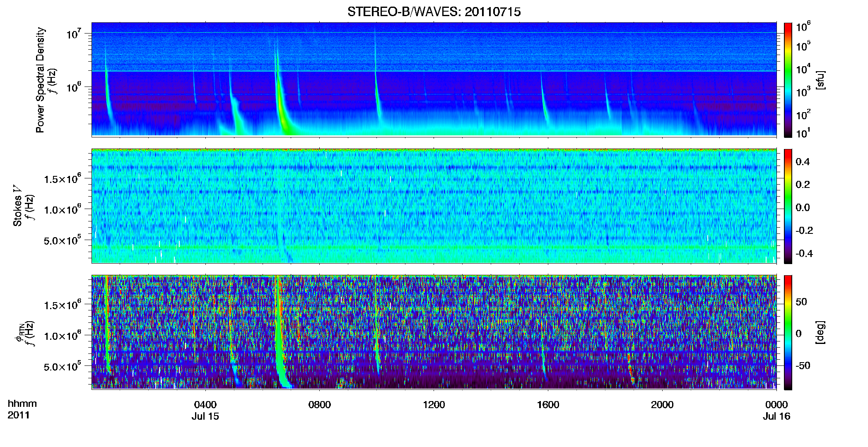
Task: Click the 2000 time tick label
Action: 662,404
